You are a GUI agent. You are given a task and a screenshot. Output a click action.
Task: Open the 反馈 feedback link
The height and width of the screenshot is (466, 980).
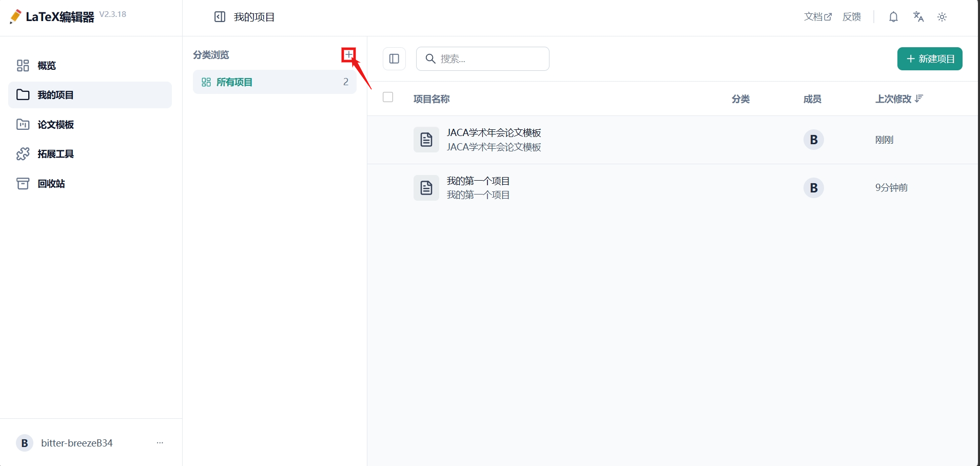click(x=852, y=17)
